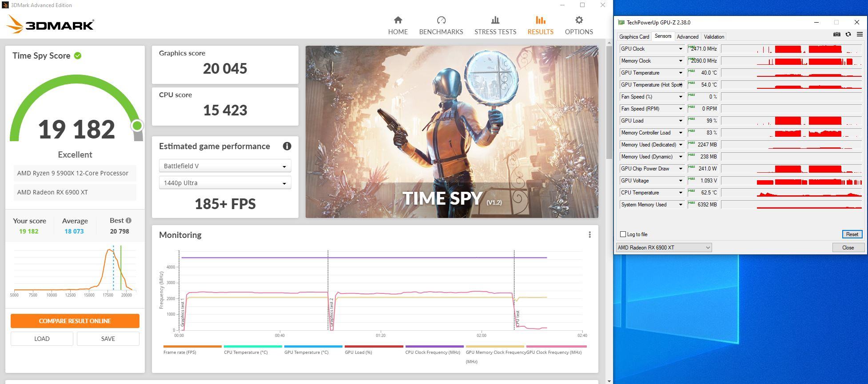Screen dimensions: 868x384
Task: Open the Results section
Action: 540,25
